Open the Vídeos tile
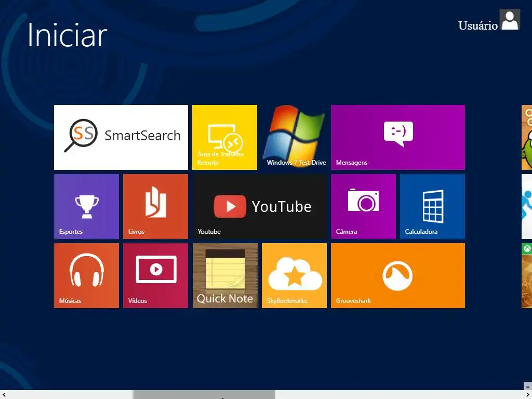This screenshot has width=532, height=399. coord(155,275)
